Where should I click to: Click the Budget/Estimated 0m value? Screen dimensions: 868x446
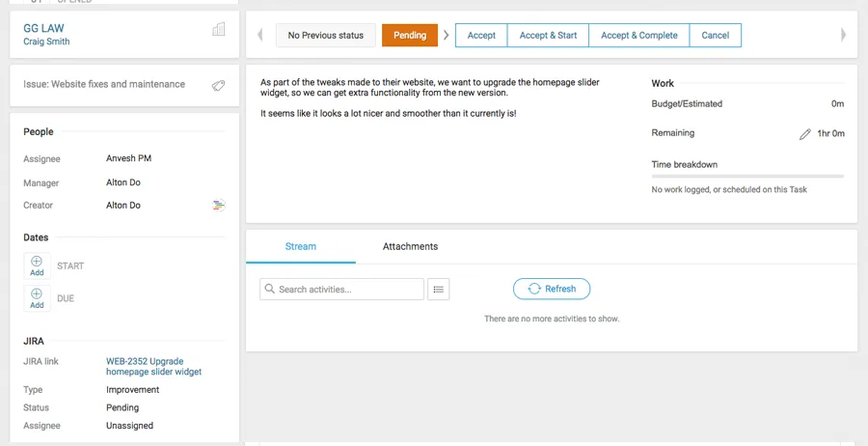[x=837, y=103]
